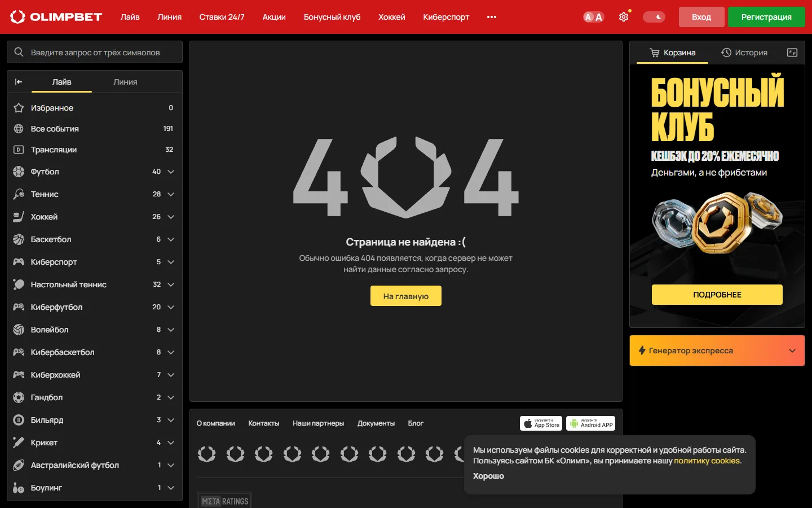Expand the Теннис category chevron
The width and height of the screenshot is (812, 508).
click(x=171, y=194)
